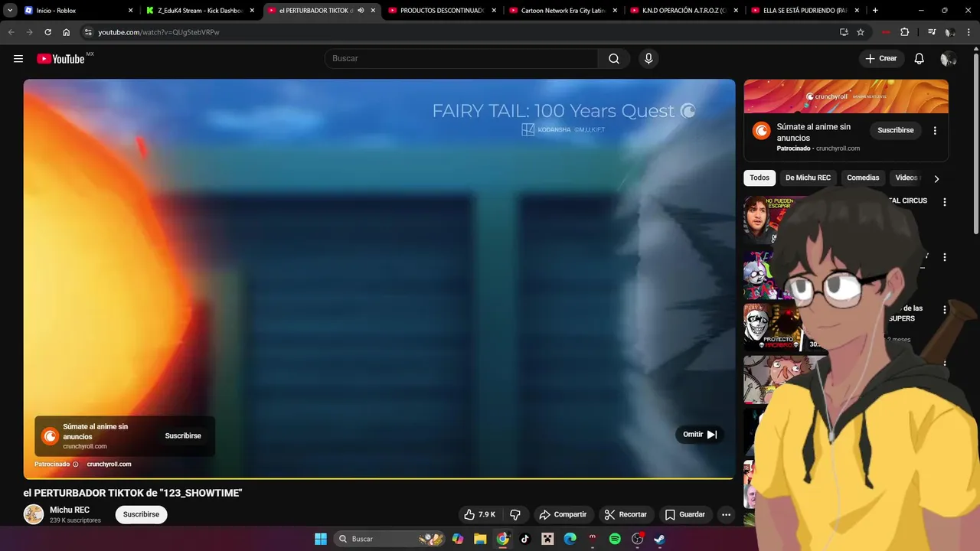Viewport: 980px width, 551px height.
Task: Open options for the Crunchyroll sponsored card
Action: click(935, 131)
